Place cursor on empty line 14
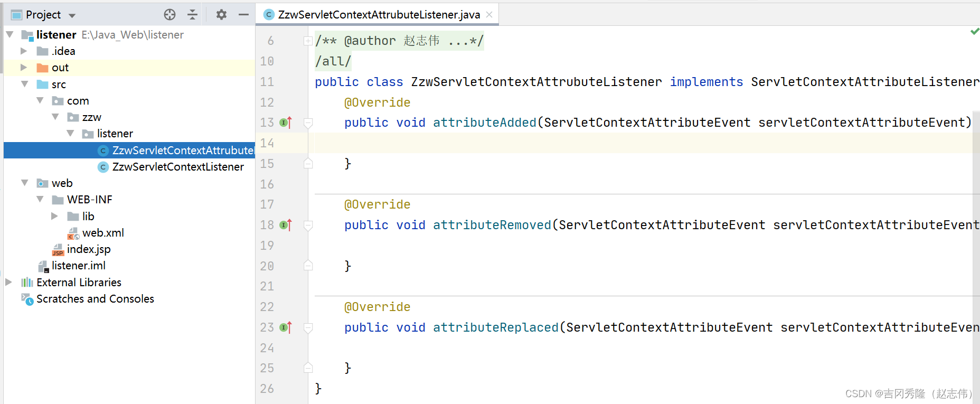980x404 pixels. click(643, 143)
